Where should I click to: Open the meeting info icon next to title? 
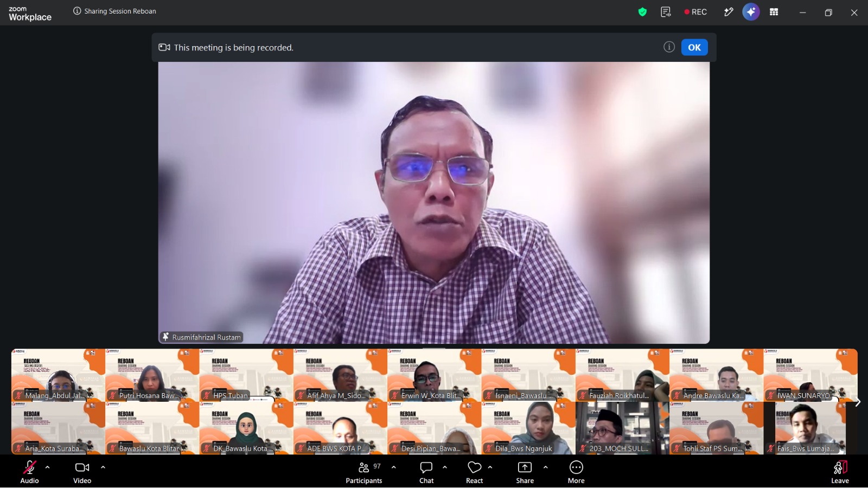[x=77, y=11]
